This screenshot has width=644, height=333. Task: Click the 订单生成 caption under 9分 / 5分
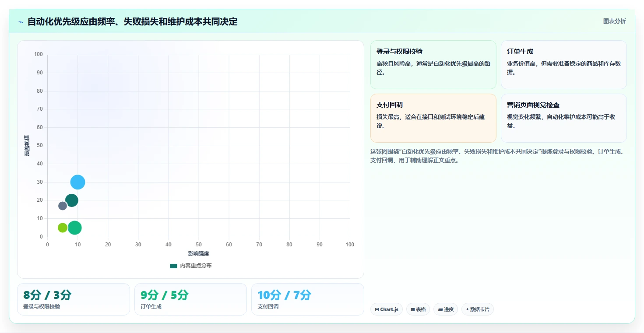[x=151, y=307]
